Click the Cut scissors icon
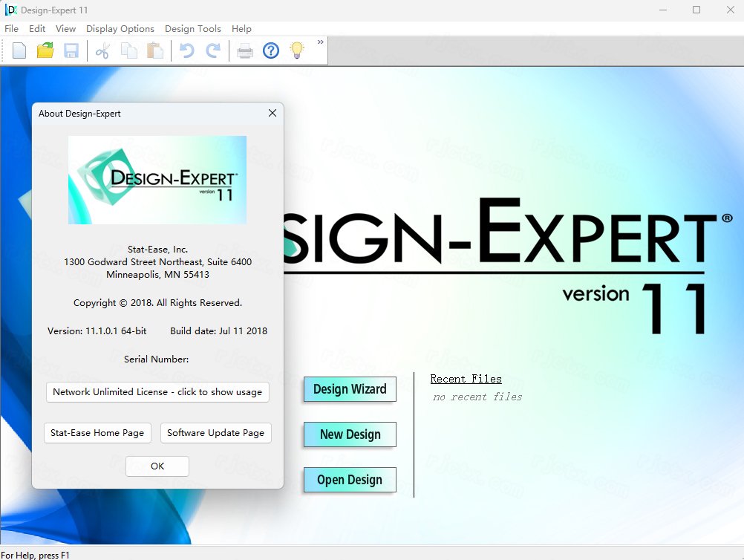The height and width of the screenshot is (560, 744). coord(102,51)
